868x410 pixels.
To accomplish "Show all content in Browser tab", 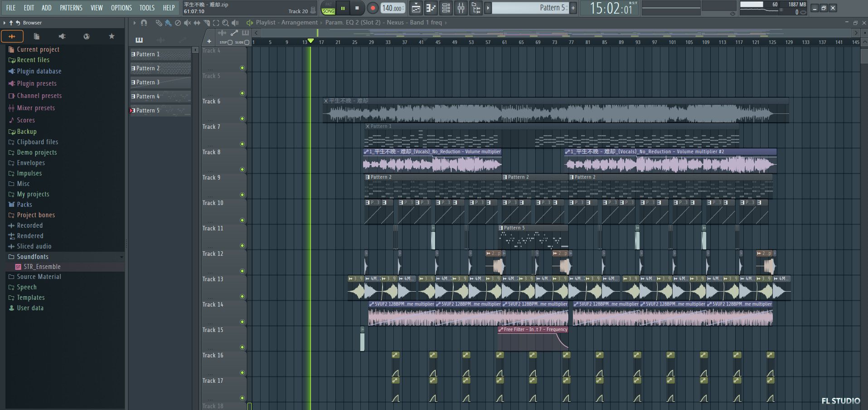I will pyautogui.click(x=12, y=36).
